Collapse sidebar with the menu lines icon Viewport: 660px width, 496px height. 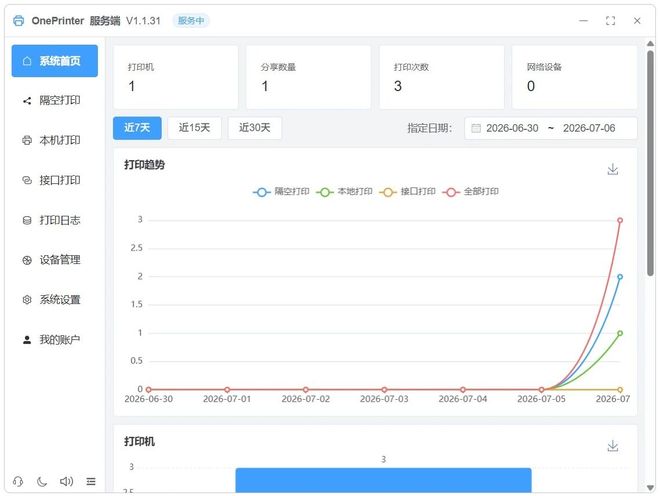pyautogui.click(x=91, y=481)
